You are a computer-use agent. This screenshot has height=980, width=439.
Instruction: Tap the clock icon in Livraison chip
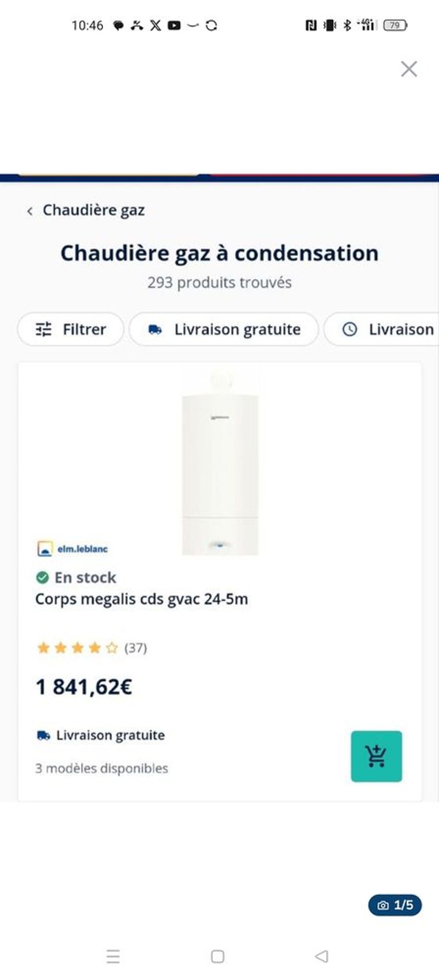tap(349, 329)
